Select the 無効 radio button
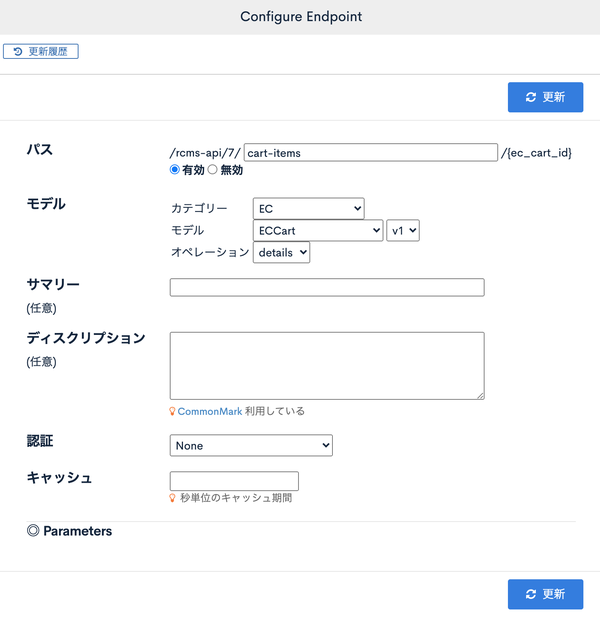The height and width of the screenshot is (617, 600). (212, 170)
